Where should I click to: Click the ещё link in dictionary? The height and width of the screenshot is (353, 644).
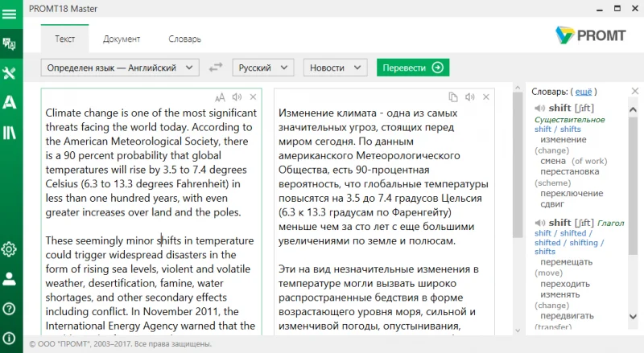coord(583,92)
